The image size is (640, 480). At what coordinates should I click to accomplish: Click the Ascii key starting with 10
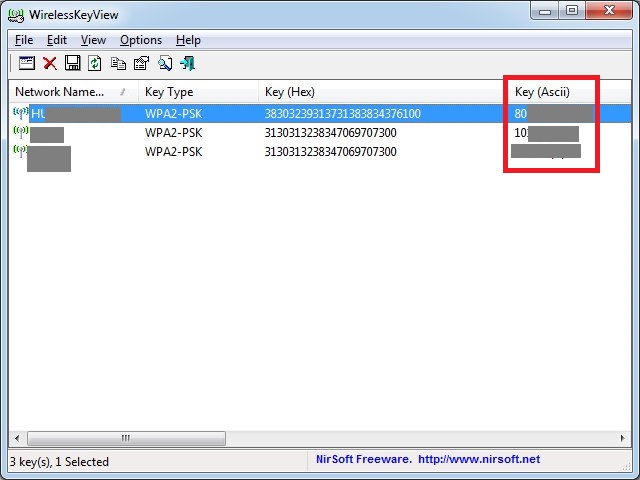pos(546,133)
